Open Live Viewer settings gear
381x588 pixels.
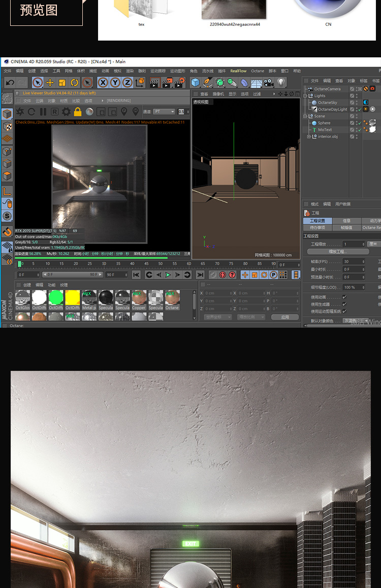66,112
